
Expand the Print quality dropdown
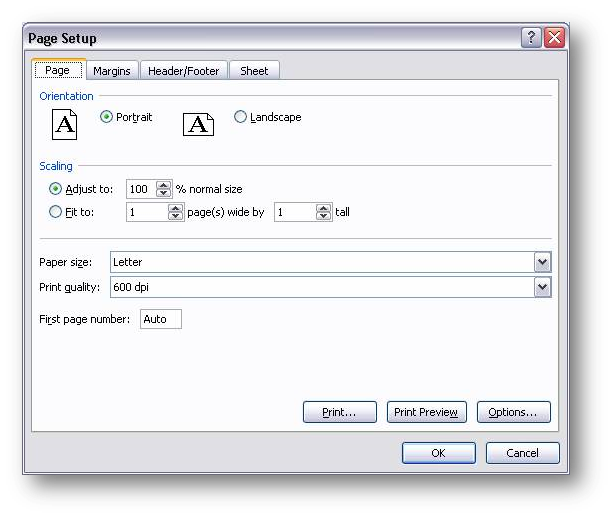(x=542, y=287)
